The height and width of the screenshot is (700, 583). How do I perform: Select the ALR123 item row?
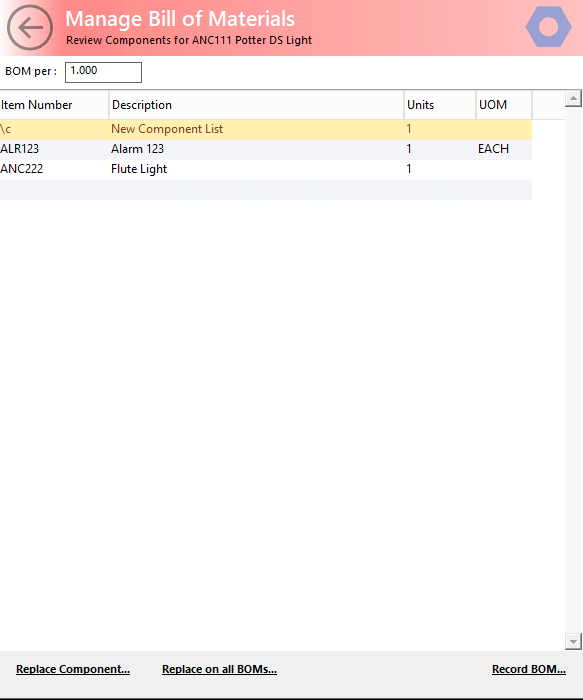(x=266, y=149)
